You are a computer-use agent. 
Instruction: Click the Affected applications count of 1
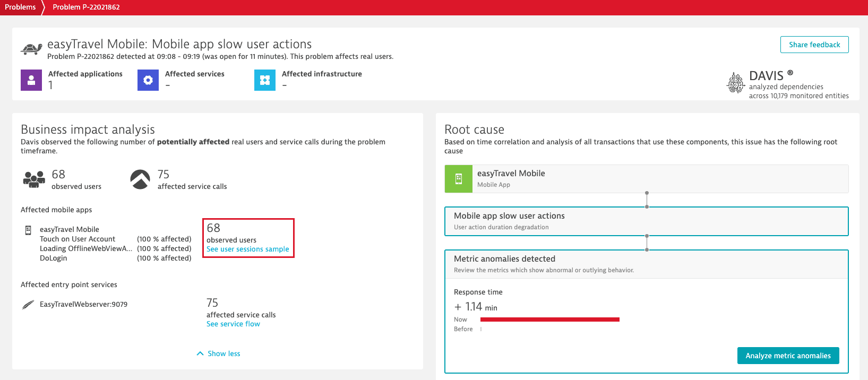coord(50,85)
